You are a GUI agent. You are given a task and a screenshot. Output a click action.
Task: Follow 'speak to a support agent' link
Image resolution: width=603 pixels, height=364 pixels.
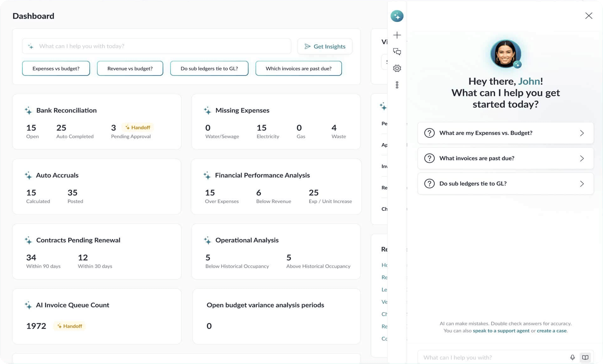501,331
